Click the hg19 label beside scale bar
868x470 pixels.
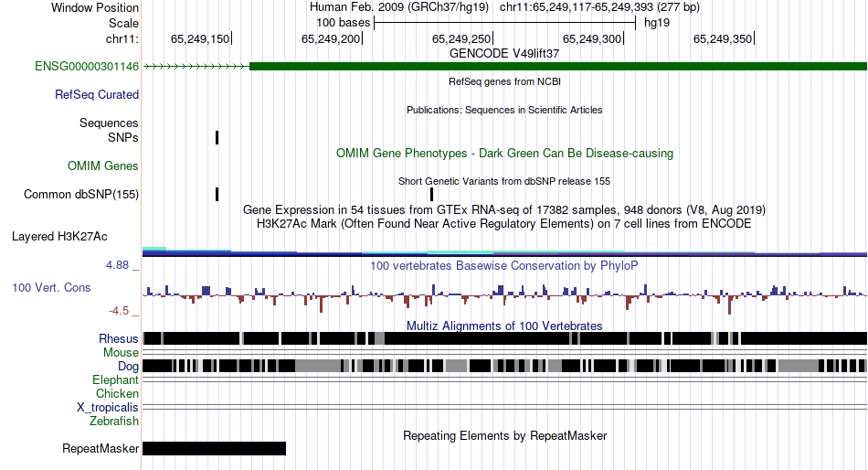(x=657, y=23)
